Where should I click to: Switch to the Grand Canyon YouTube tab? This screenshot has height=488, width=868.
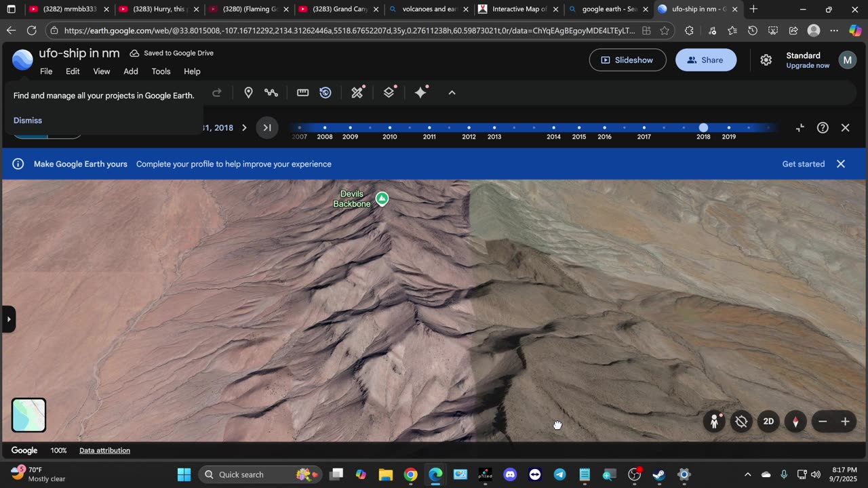(339, 9)
